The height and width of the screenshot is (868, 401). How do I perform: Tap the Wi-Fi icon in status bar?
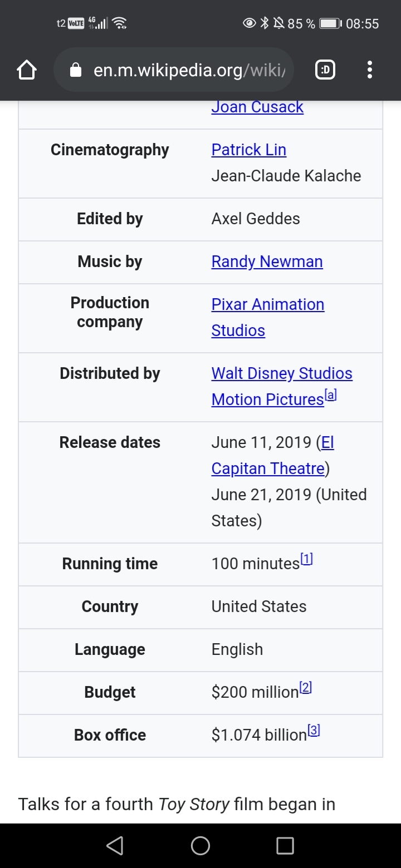pos(119,23)
